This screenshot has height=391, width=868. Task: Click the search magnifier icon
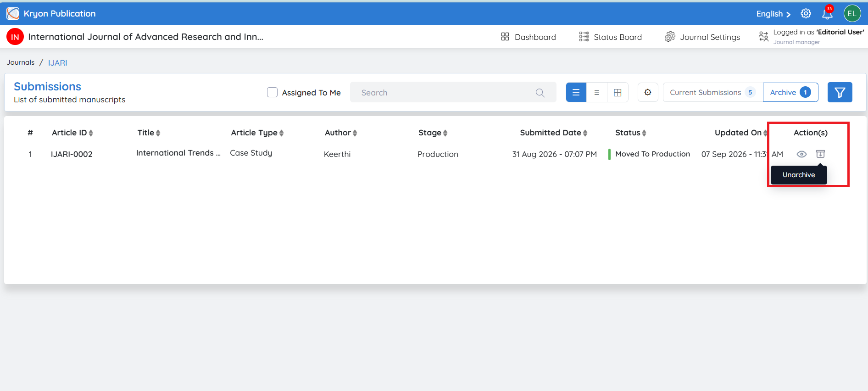(540, 93)
